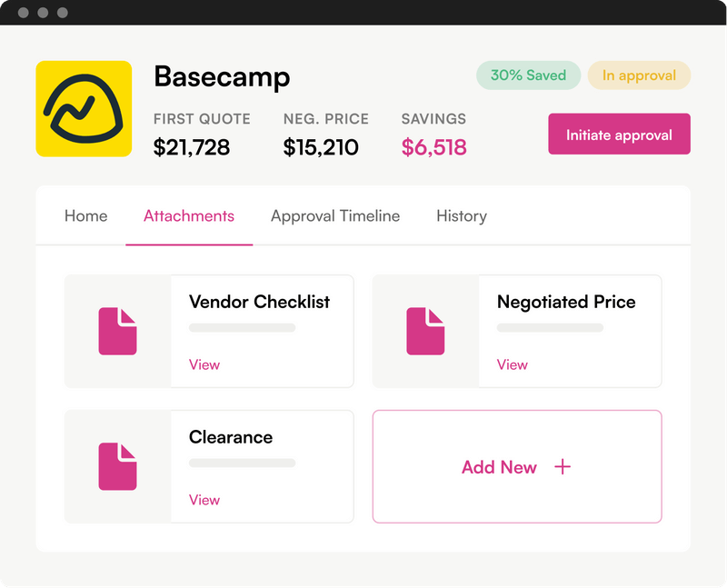Select the Attachments tab
Screen dimensions: 727x588
tap(189, 216)
